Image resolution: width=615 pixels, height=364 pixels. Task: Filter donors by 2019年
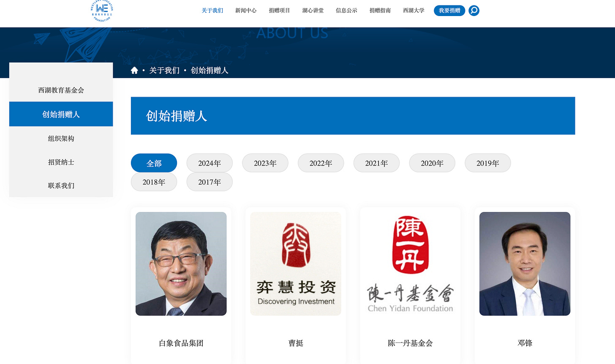(488, 163)
